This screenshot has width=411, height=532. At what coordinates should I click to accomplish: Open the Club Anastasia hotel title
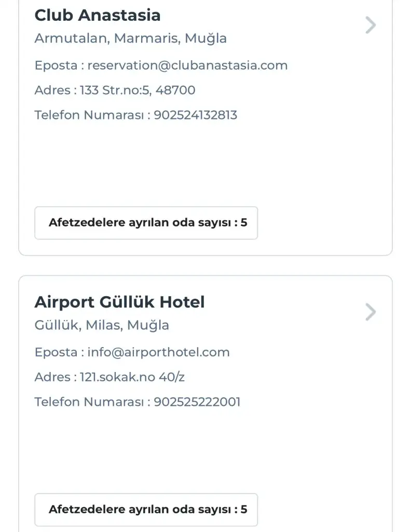(x=98, y=16)
